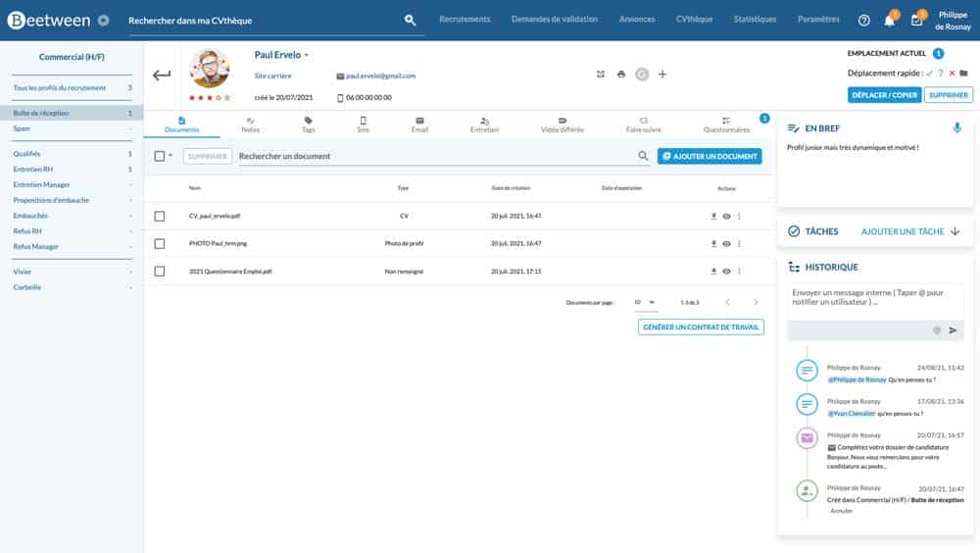The height and width of the screenshot is (553, 980).
Task: Click Ajouter un document button
Action: 710,156
